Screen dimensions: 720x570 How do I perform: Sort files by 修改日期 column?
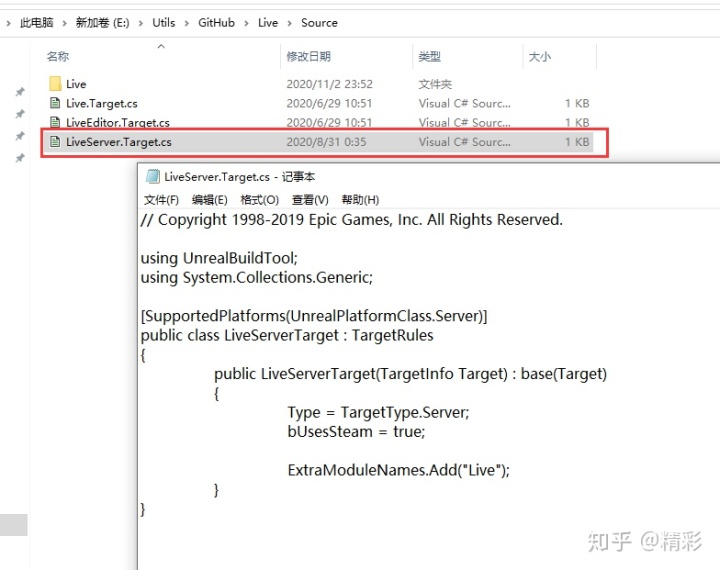pos(309,56)
